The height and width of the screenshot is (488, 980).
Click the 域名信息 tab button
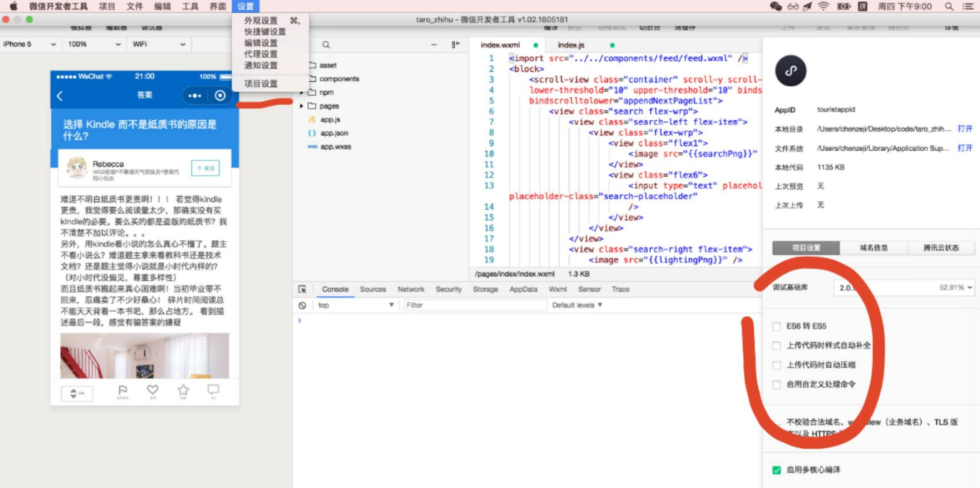click(x=873, y=248)
